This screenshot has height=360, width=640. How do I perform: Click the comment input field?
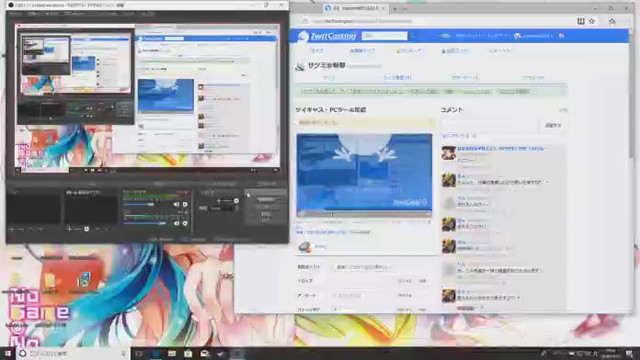click(x=489, y=126)
